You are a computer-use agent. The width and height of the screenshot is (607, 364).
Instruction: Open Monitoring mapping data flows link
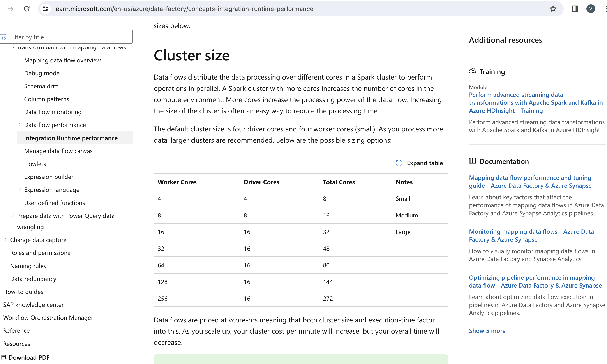coord(531,235)
